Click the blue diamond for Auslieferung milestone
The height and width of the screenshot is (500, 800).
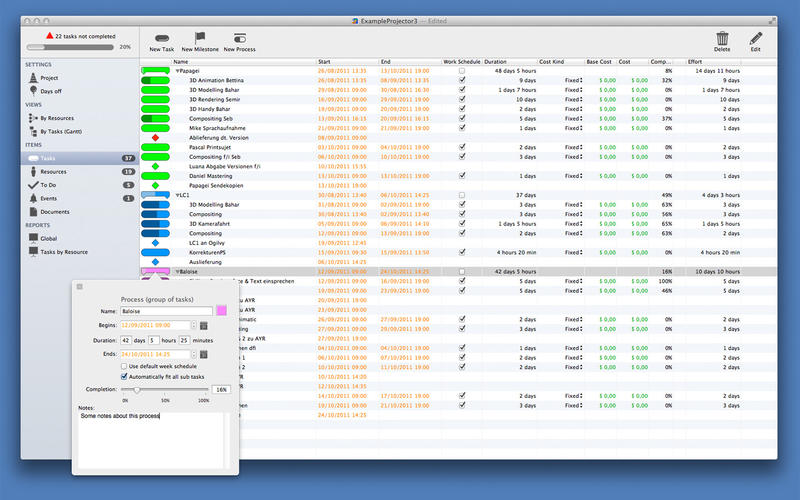point(156,262)
